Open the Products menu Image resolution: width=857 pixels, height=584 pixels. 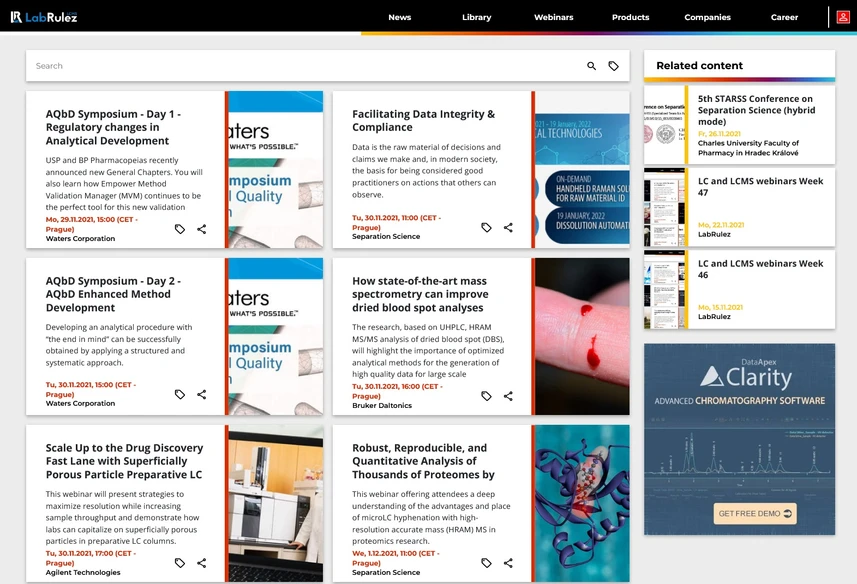tap(630, 17)
